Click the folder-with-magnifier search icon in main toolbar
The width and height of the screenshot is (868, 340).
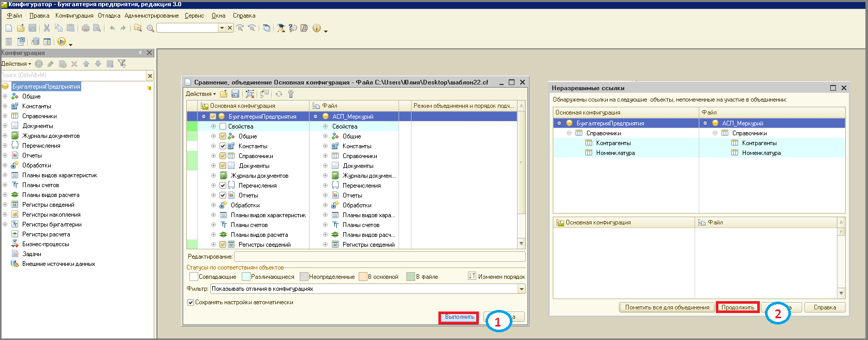coord(138,28)
